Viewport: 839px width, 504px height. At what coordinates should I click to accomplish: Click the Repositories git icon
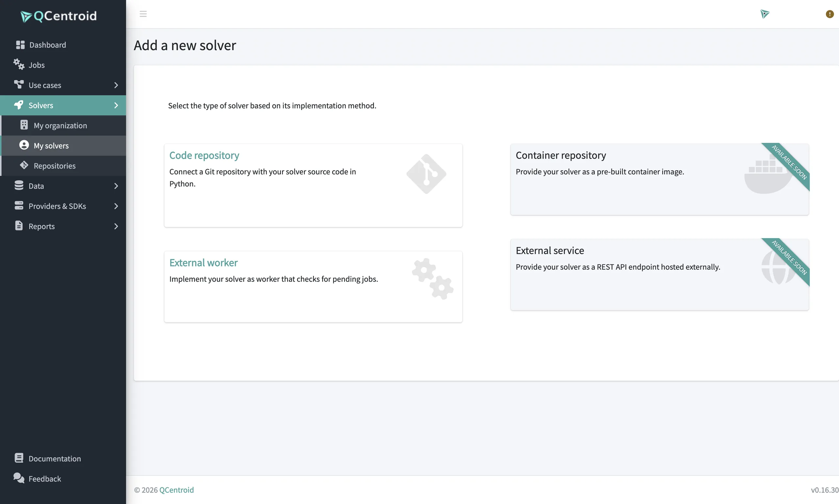pyautogui.click(x=24, y=165)
